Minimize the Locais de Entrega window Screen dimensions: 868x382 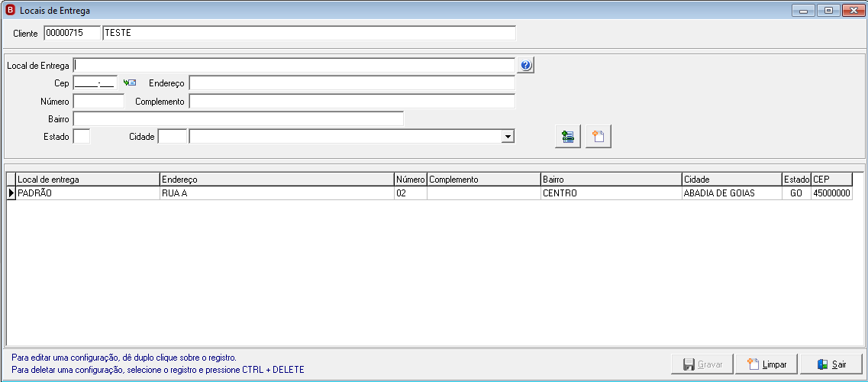pyautogui.click(x=803, y=10)
